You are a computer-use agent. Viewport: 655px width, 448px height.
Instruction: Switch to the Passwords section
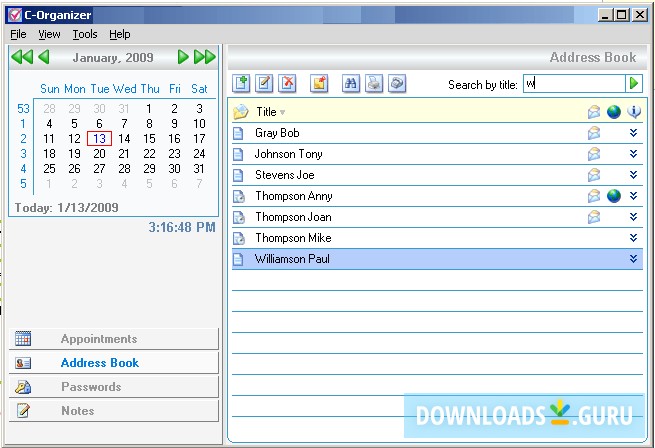pos(114,387)
